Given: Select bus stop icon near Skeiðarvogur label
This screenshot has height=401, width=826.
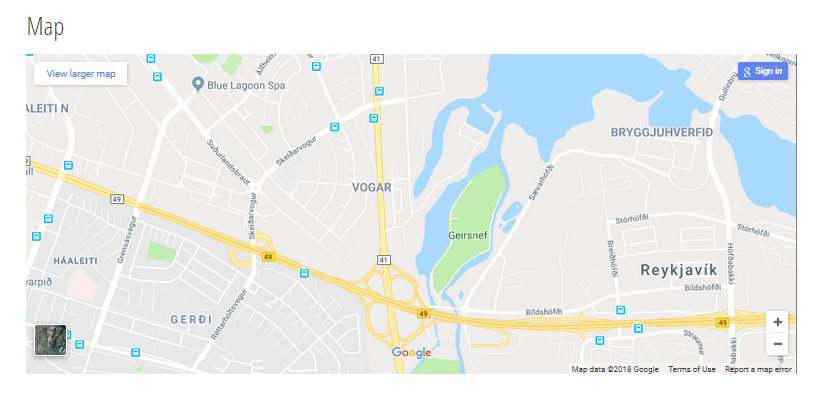Looking at the screenshot, I should coord(334,127).
